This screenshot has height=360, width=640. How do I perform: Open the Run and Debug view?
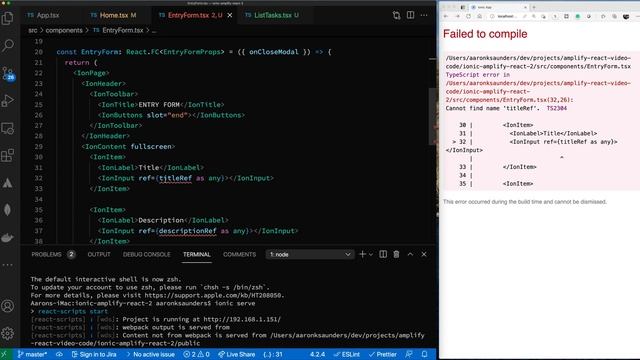(8, 100)
